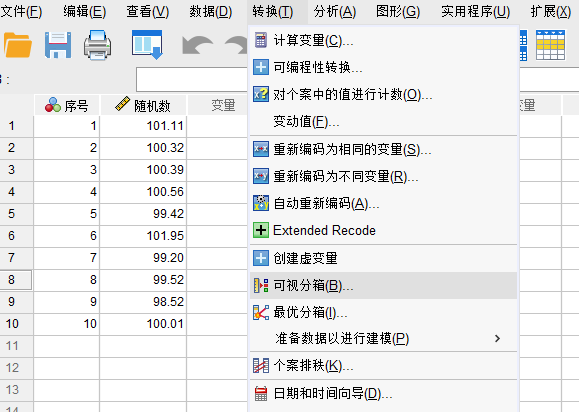Viewport: 579px width, 412px height.
Task: Click the plus icon beside 可编程性转换
Action: click(x=261, y=67)
